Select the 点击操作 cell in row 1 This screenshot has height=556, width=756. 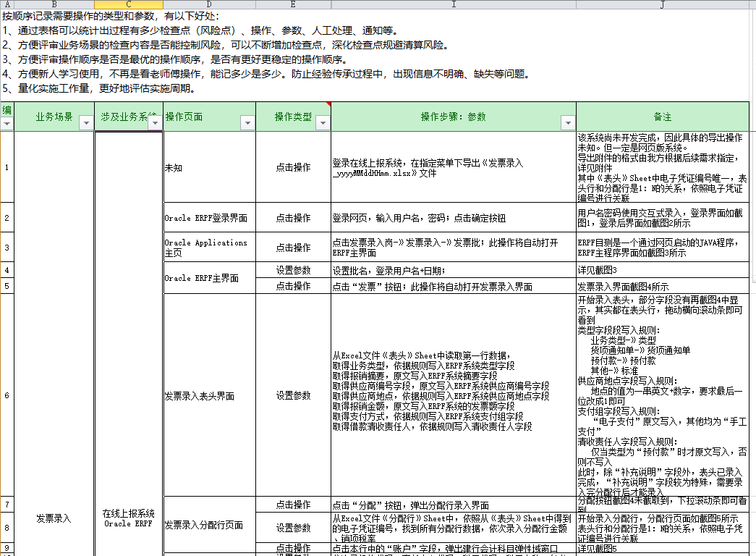click(x=293, y=167)
